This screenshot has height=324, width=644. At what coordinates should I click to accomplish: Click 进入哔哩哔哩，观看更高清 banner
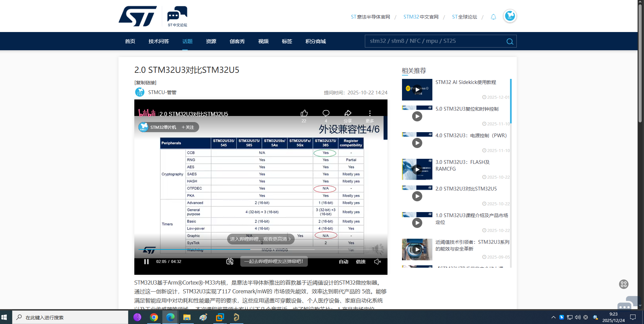[261, 239]
